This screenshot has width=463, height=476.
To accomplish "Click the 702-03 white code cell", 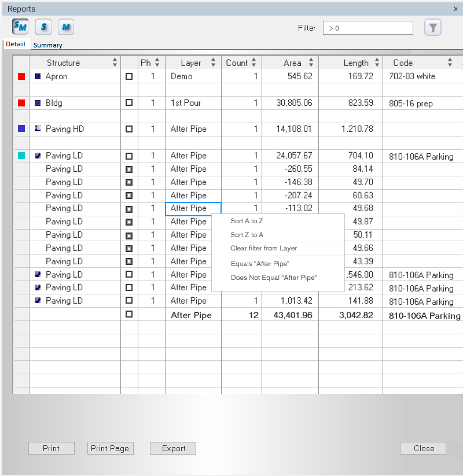I will tap(412, 76).
